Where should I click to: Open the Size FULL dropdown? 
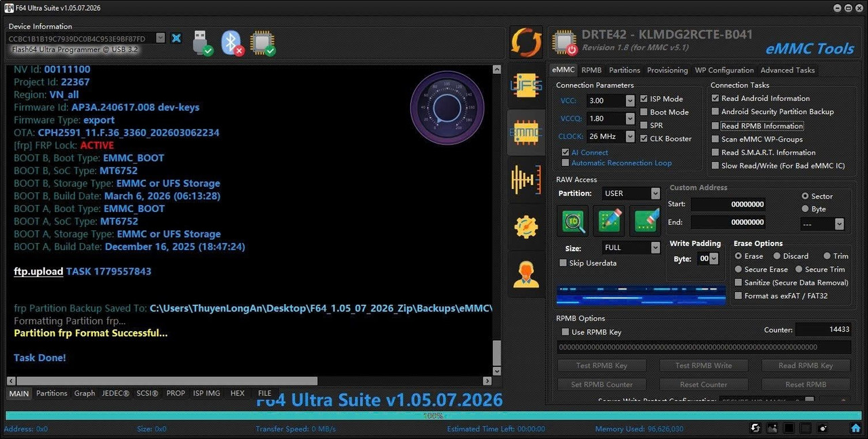(x=655, y=248)
